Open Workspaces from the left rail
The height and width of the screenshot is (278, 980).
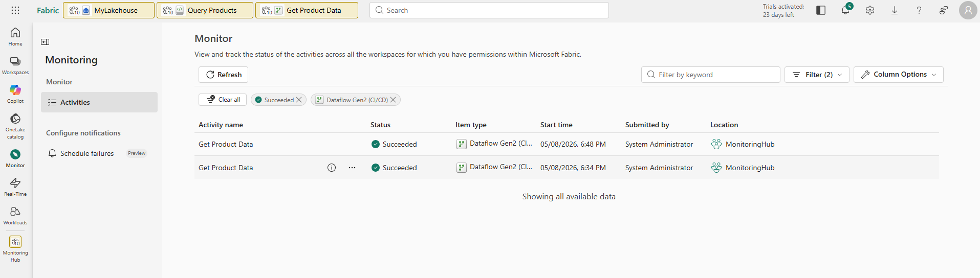click(15, 65)
